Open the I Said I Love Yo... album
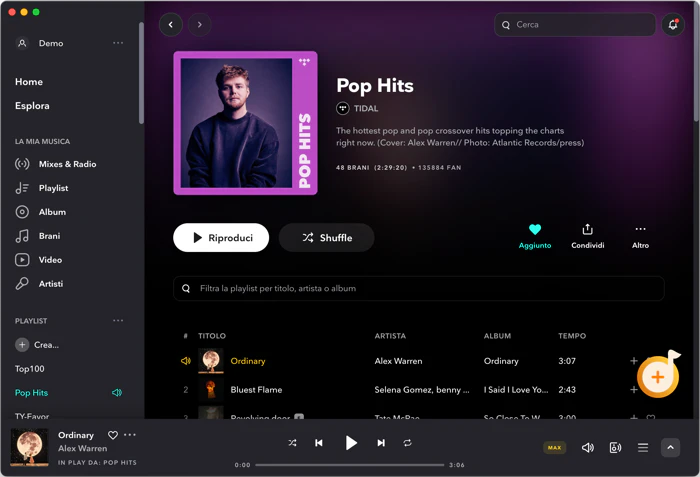 (516, 390)
